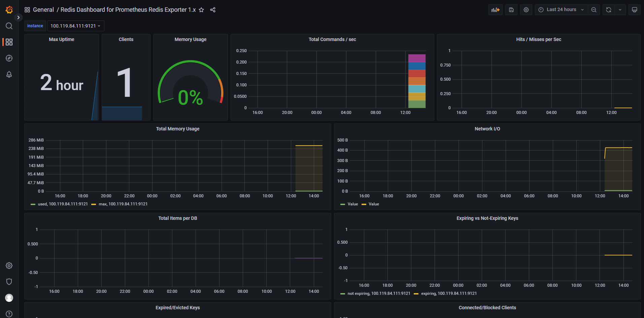The image size is (644, 318).
Task: Cycle the view mode monitor icon
Action: (635, 10)
